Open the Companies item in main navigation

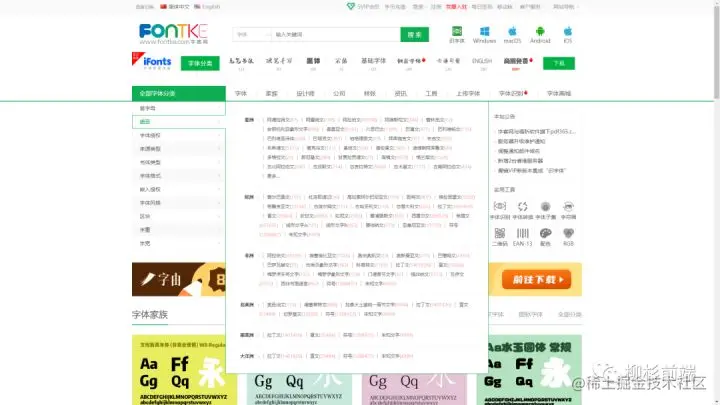point(339,93)
